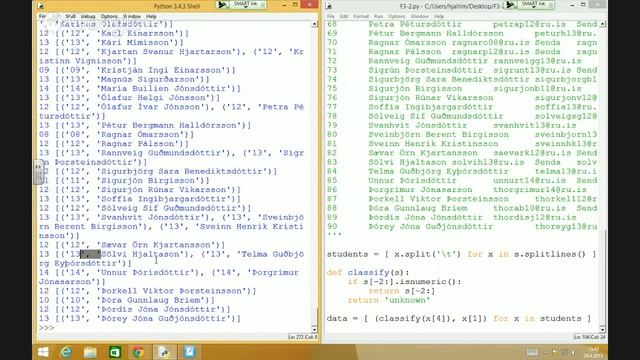Open the File menu in Python Shell
This screenshot has width=640, height=360.
(42, 16)
